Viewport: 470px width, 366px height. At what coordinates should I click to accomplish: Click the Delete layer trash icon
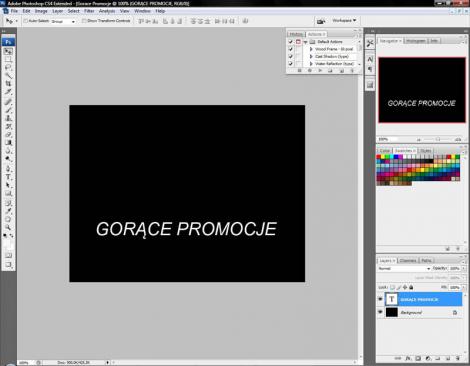(x=458, y=359)
